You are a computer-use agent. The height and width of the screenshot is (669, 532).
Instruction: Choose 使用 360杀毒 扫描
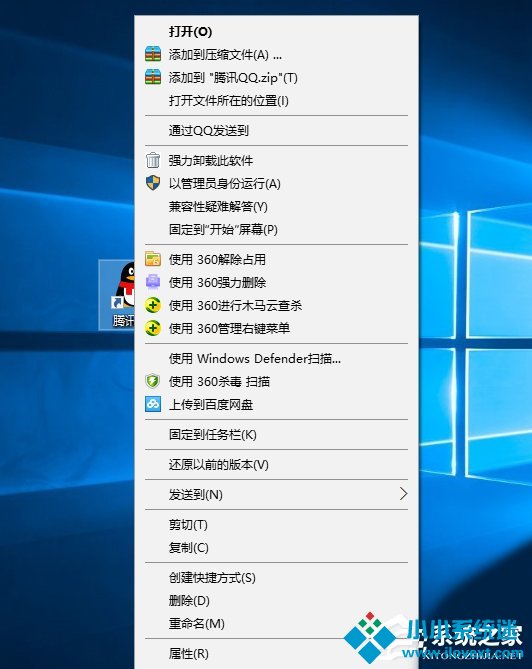click(276, 381)
